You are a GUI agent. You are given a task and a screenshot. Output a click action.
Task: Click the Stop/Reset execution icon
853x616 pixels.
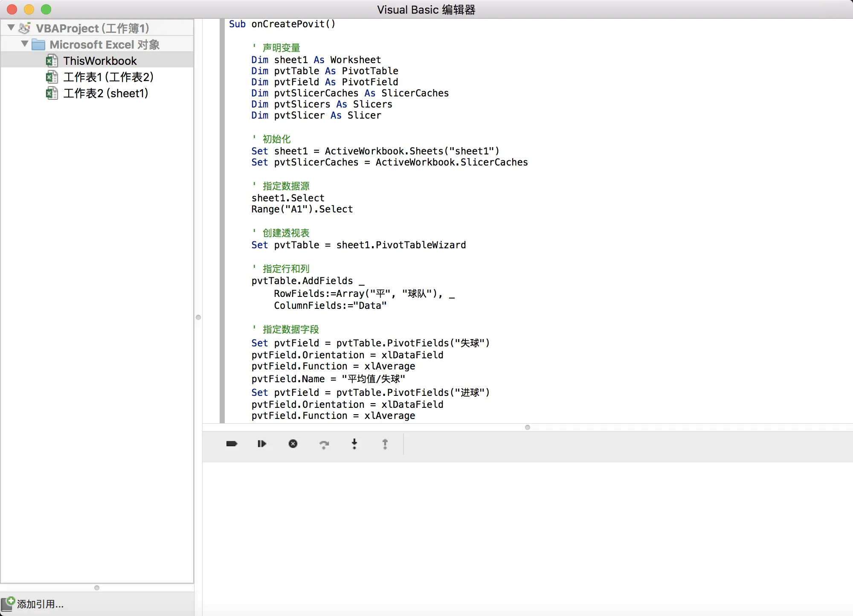[x=293, y=444]
